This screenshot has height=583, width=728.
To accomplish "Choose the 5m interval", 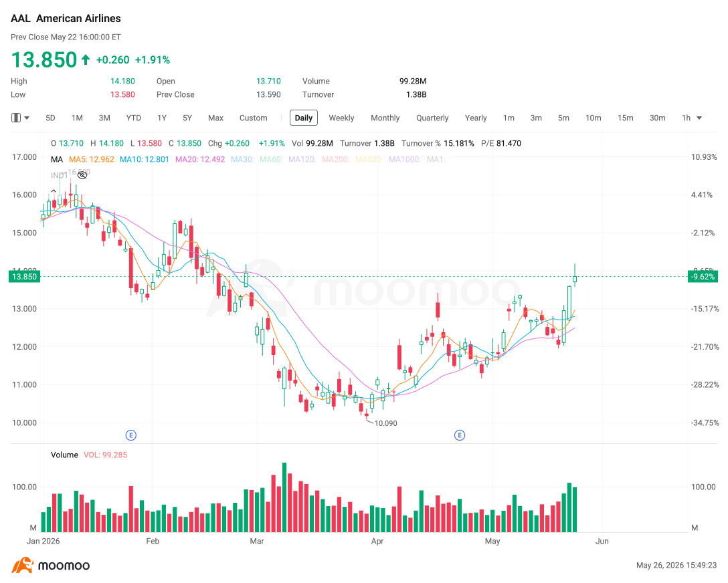I will tap(563, 118).
